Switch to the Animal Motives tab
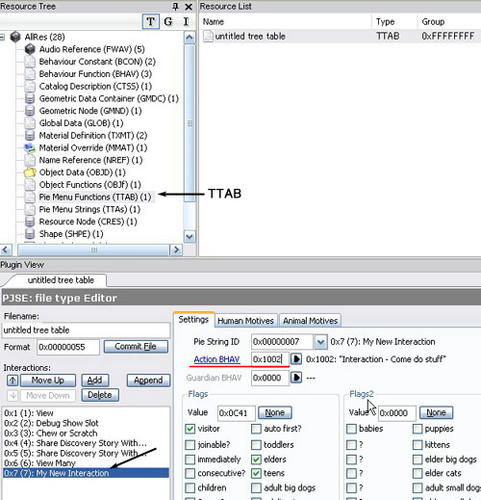481x500 pixels. point(310,321)
